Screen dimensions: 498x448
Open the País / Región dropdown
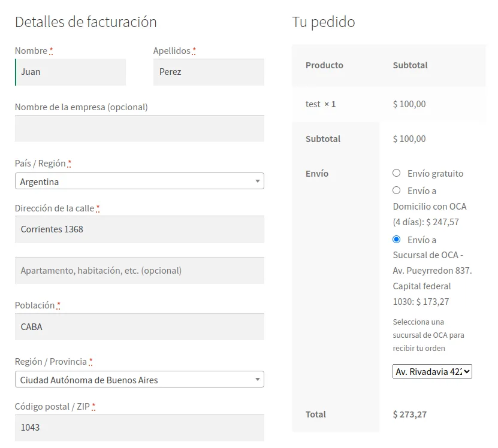click(x=139, y=181)
